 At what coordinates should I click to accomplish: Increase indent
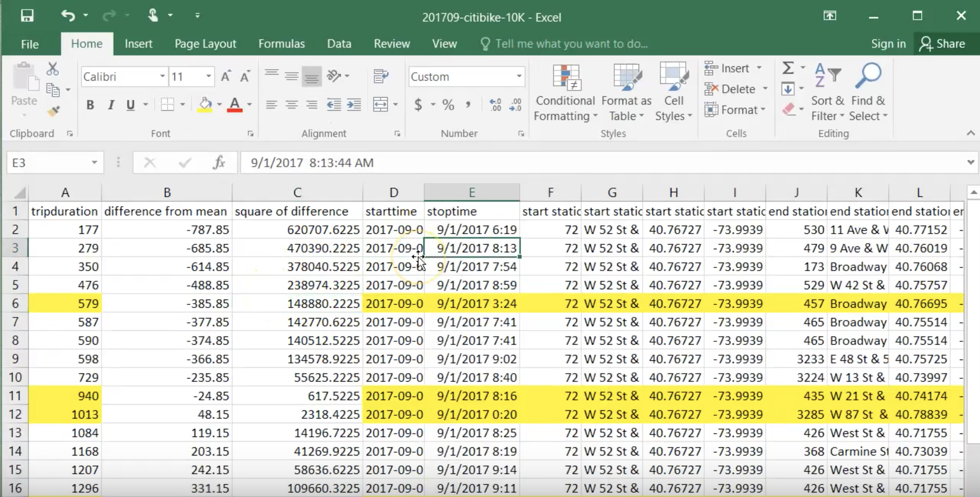[x=354, y=104]
